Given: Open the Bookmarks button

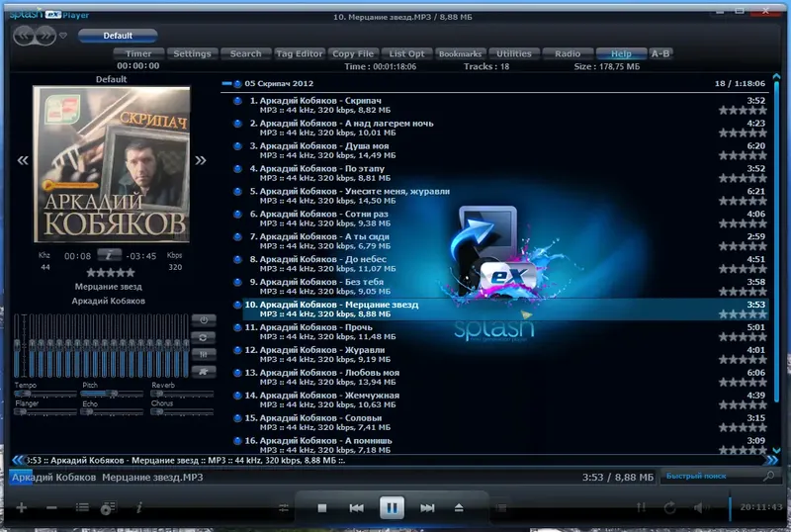Looking at the screenshot, I should [460, 53].
